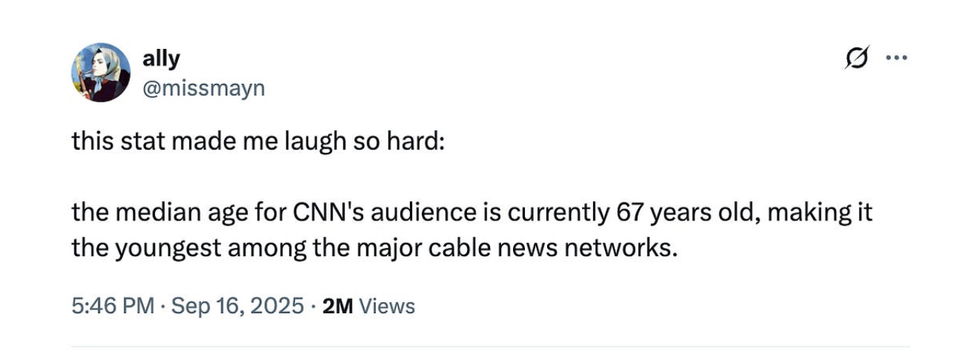The image size is (980, 351).
Task: Click the bold 2M view count
Action: [339, 306]
